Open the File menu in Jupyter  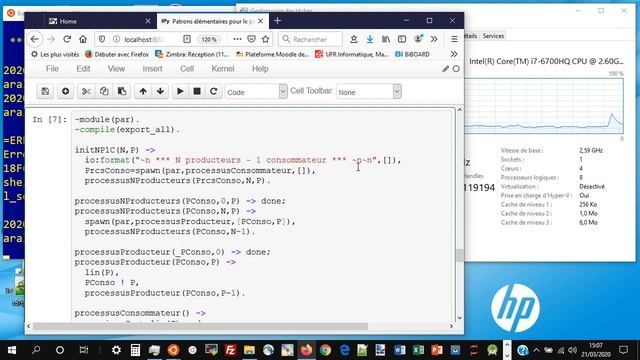click(x=52, y=69)
